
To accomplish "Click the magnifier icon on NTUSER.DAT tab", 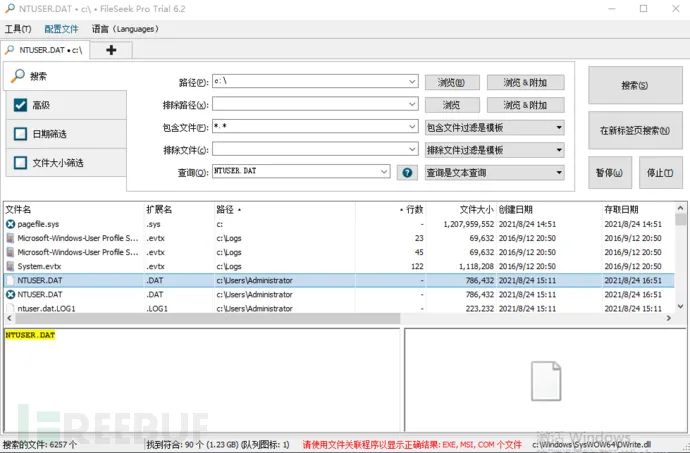I will click(x=10, y=50).
